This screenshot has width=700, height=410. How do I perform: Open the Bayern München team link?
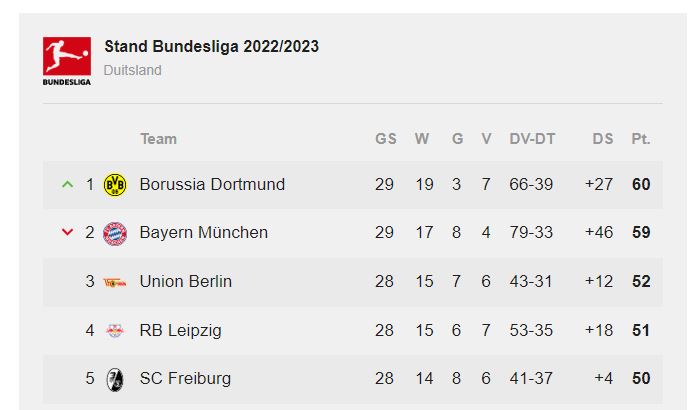(204, 233)
